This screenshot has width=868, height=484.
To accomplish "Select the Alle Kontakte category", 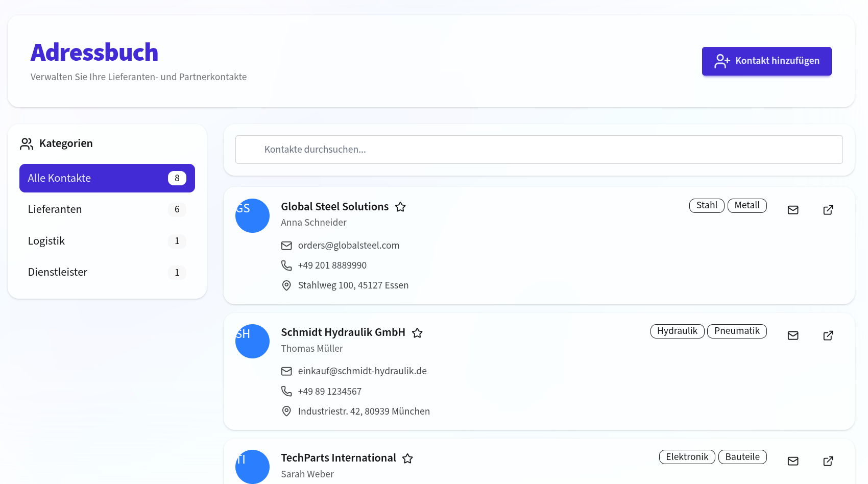I will pyautogui.click(x=107, y=178).
